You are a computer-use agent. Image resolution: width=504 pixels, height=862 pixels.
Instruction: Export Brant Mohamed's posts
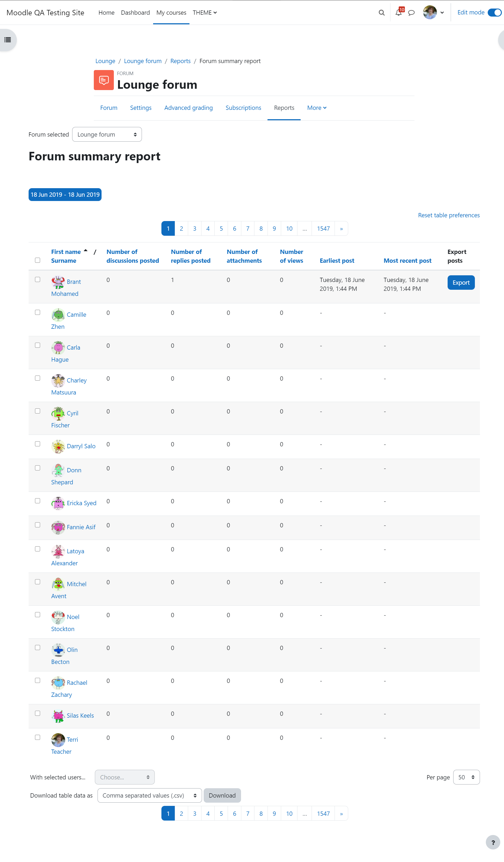click(461, 283)
